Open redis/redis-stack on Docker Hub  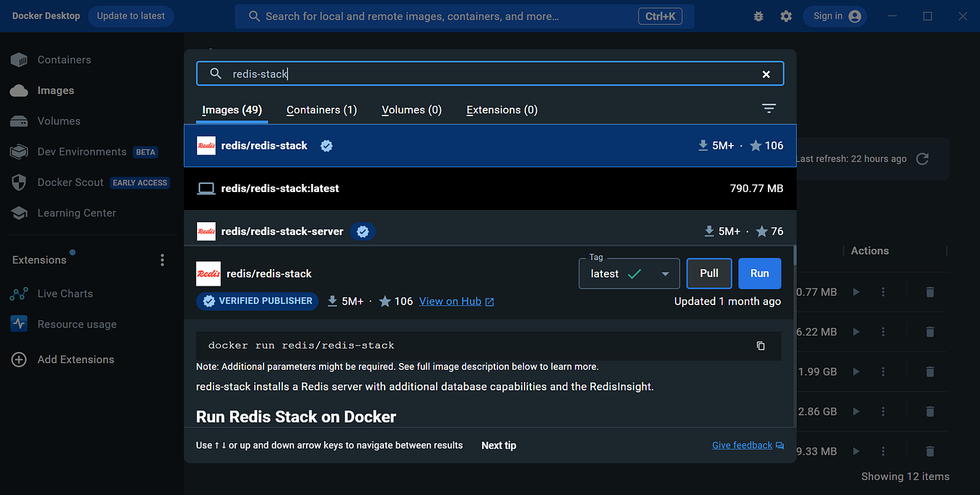coord(450,301)
